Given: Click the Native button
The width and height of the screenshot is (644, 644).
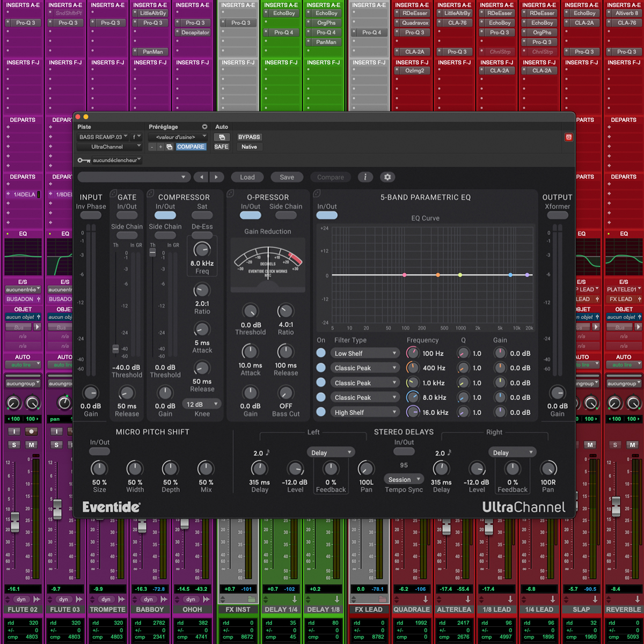Looking at the screenshot, I should [249, 147].
